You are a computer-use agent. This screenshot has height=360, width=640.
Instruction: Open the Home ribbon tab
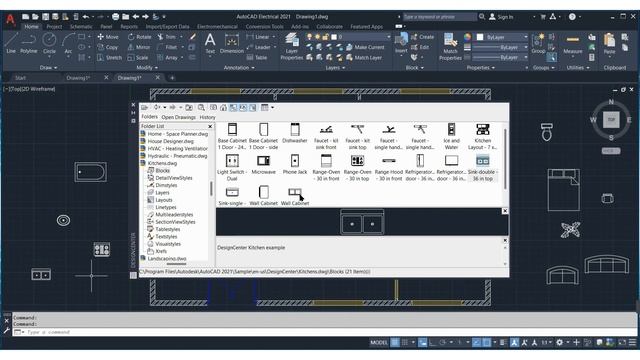click(31, 27)
